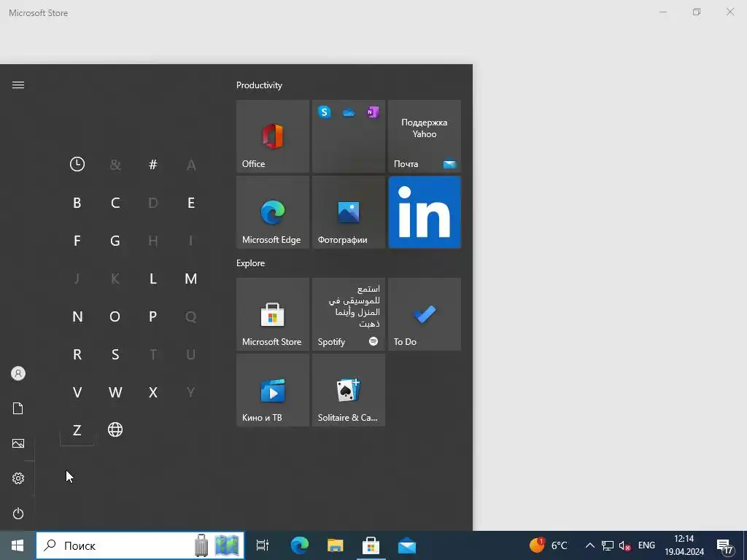The height and width of the screenshot is (560, 747).
Task: Jump to the letter C section
Action: [115, 203]
